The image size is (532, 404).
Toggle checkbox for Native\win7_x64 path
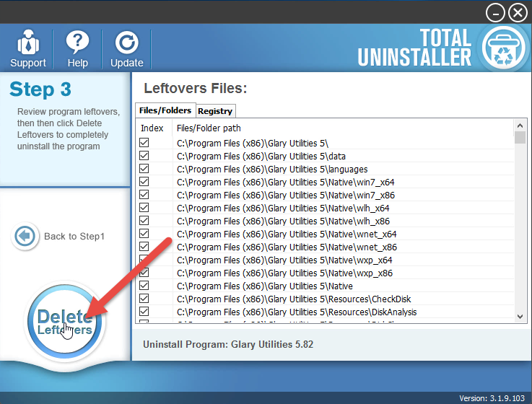tap(144, 182)
